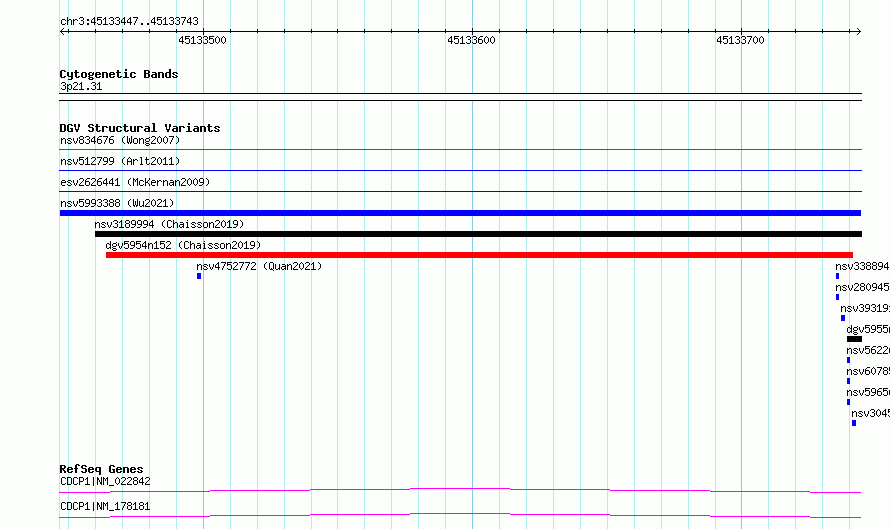Screen dimensions: 890x529
Task: Click the thin blue esv2626441 variant line
Action: point(460,191)
